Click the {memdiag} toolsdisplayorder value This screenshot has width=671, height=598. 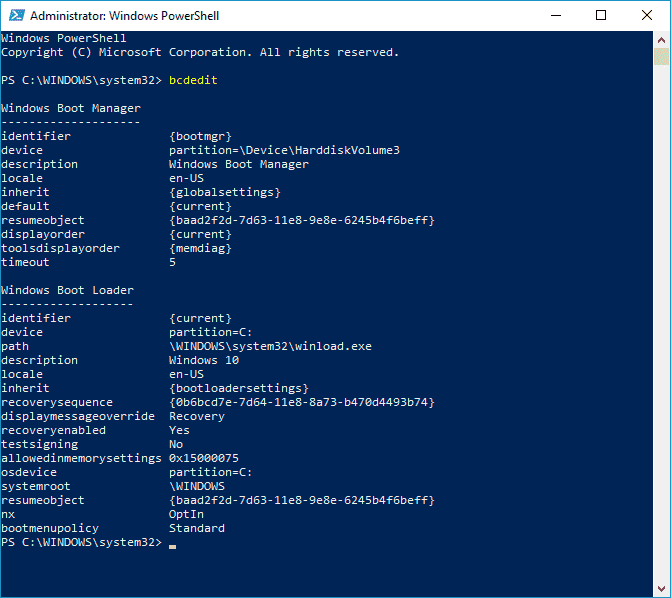click(200, 248)
